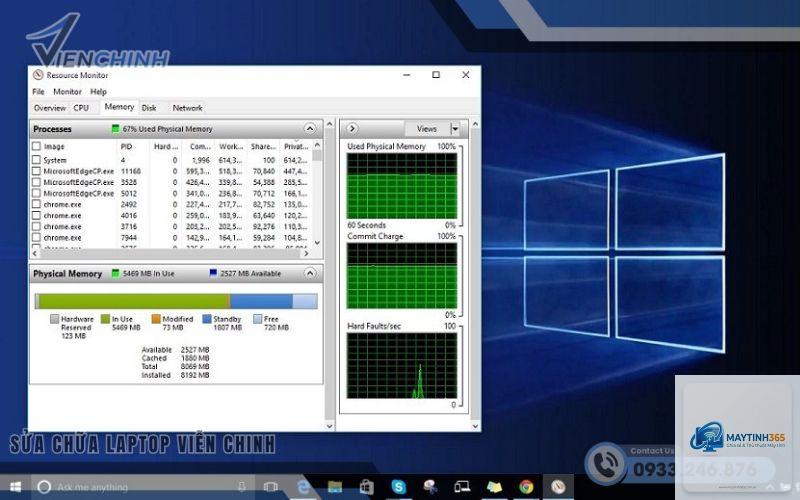The width and height of the screenshot is (800, 500).
Task: Click the green Used Physical Memory indicator
Action: click(x=115, y=129)
